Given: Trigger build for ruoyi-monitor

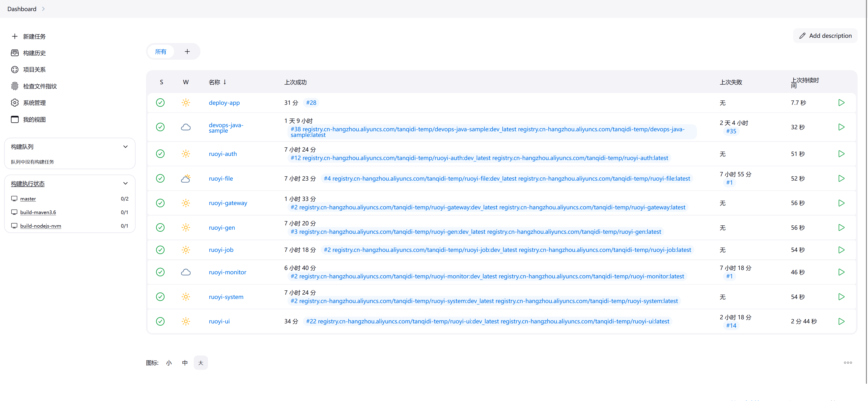Looking at the screenshot, I should point(841,272).
